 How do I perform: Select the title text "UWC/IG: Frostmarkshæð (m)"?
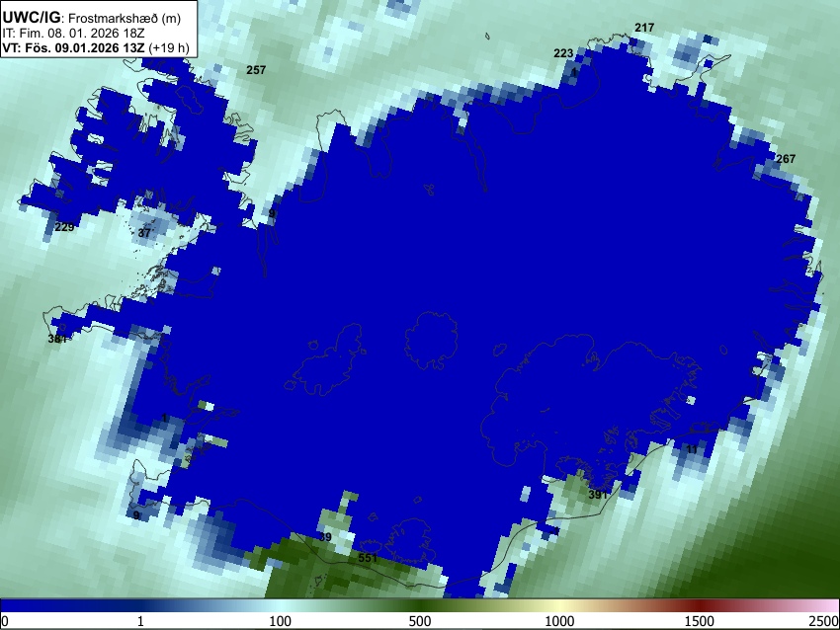92,18
